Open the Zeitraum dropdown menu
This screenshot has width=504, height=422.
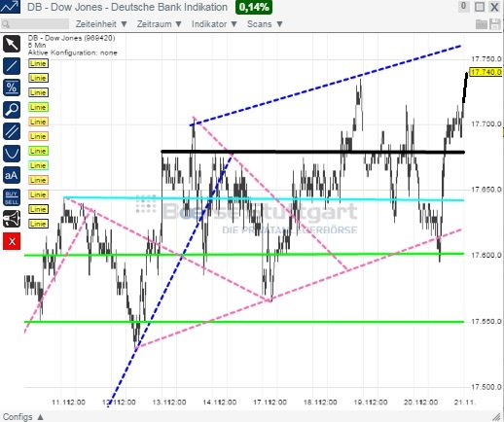(x=160, y=24)
